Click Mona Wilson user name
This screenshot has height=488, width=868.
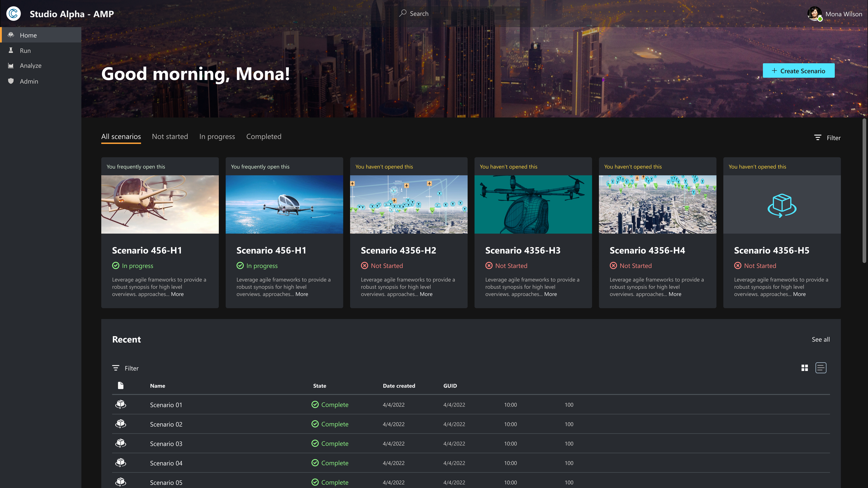coord(843,14)
